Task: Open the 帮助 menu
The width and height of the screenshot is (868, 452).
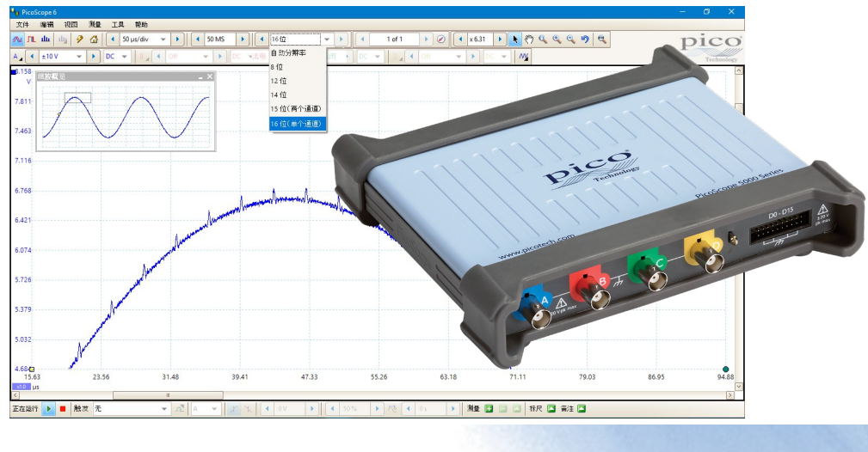Action: click(x=141, y=25)
